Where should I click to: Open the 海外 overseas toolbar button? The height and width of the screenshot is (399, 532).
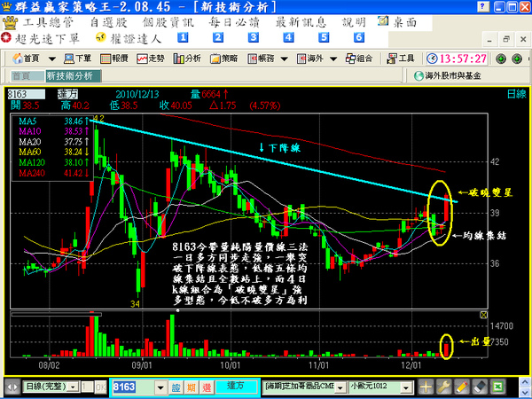pyautogui.click(x=310, y=59)
